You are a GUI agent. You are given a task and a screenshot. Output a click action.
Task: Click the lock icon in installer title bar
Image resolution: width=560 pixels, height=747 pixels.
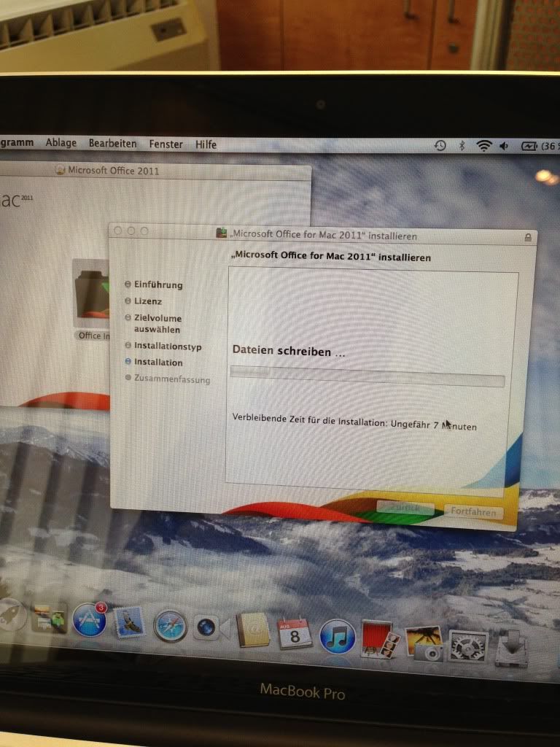[x=528, y=237]
